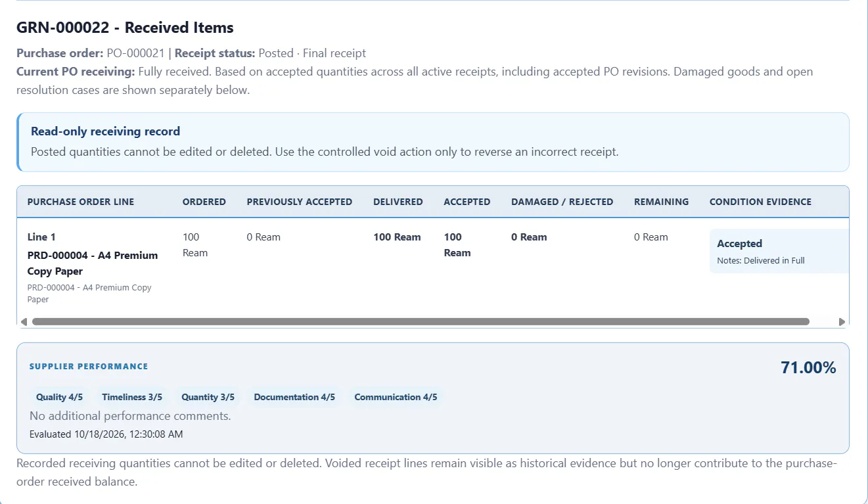Click the 100 Ream delivered value

tap(398, 237)
